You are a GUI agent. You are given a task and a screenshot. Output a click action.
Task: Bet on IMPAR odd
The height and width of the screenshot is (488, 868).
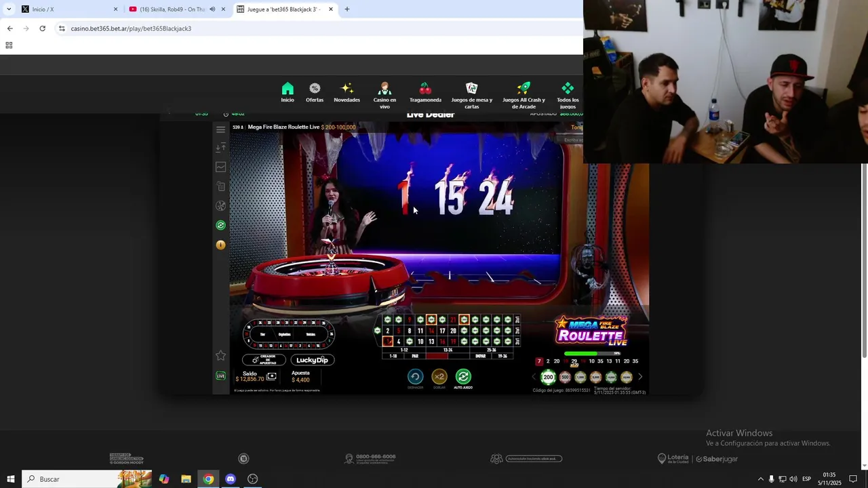tap(481, 356)
